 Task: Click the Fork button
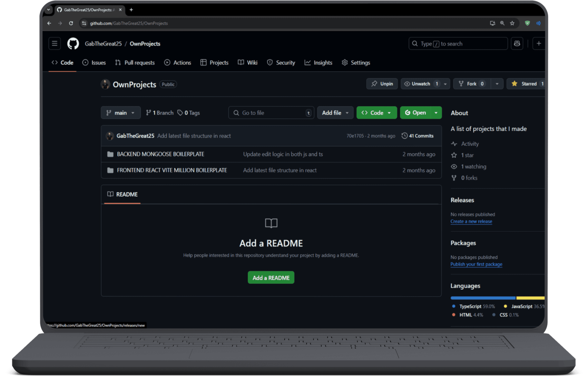coord(472,84)
